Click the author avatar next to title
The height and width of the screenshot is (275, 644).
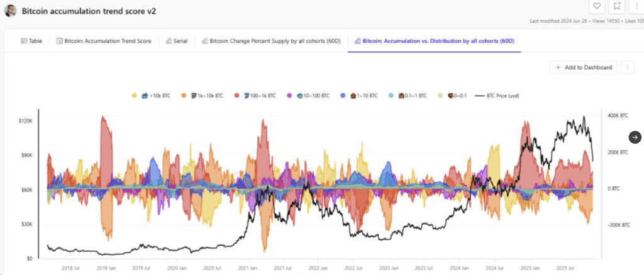coord(11,11)
